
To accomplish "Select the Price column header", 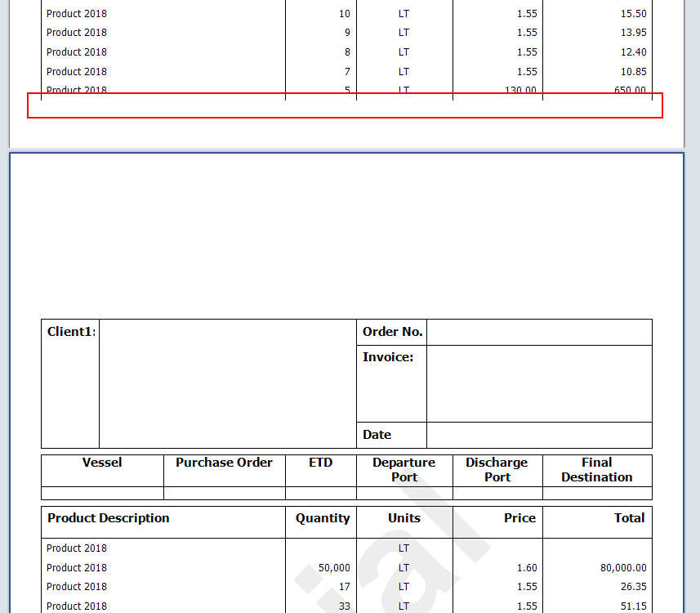I will (519, 518).
